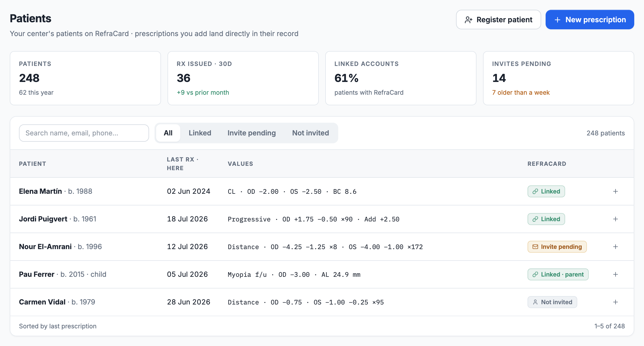This screenshot has width=644, height=346.
Task: Click the plus icon in Elena Martín's row
Action: (616, 191)
